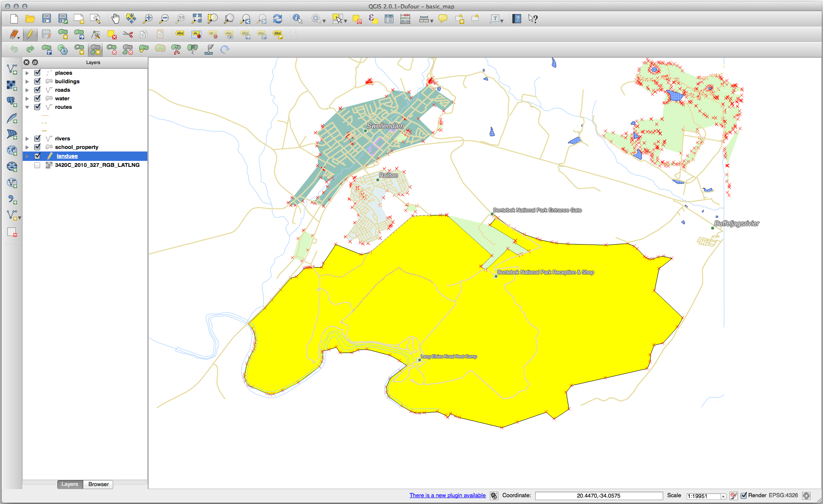The image size is (823, 504).
Task: Switch to the Layers tab
Action: pos(70,484)
